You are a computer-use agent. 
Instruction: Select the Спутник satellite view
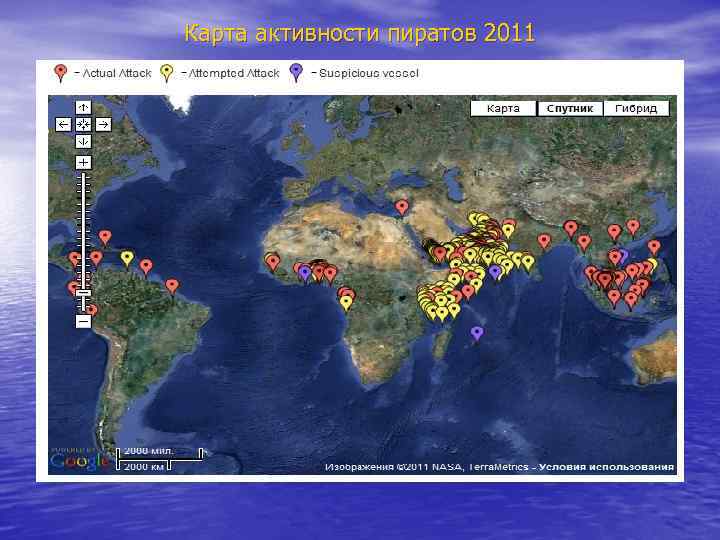570,108
